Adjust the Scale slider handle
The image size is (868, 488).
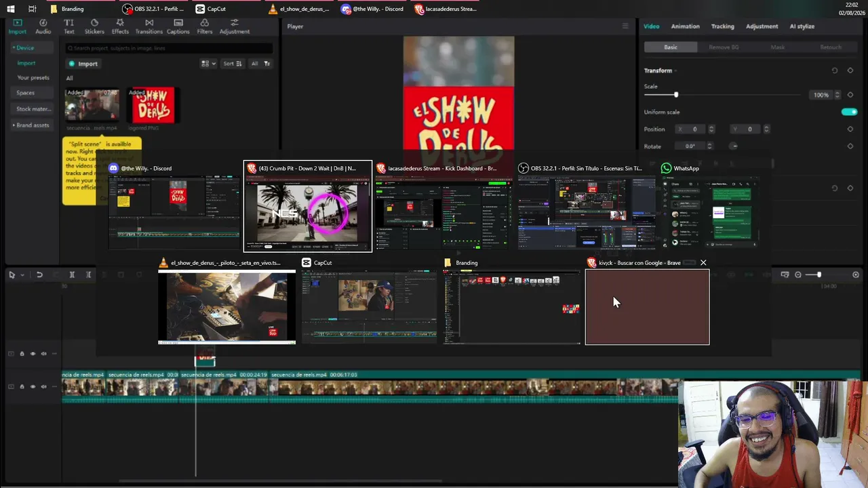[x=675, y=95]
